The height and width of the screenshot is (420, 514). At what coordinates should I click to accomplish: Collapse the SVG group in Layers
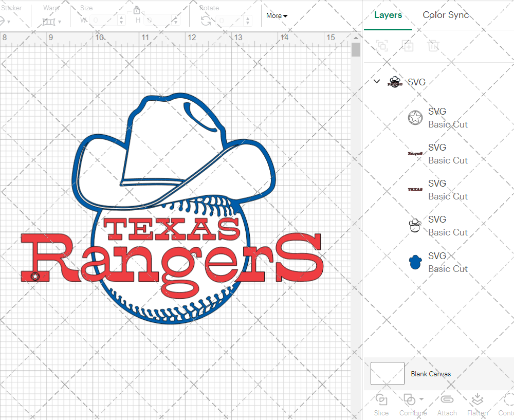pos(377,81)
